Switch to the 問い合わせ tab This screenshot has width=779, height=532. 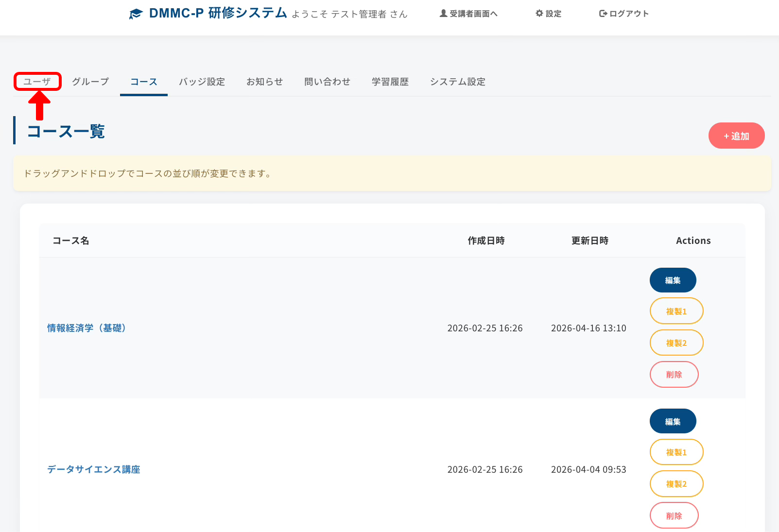tap(327, 82)
